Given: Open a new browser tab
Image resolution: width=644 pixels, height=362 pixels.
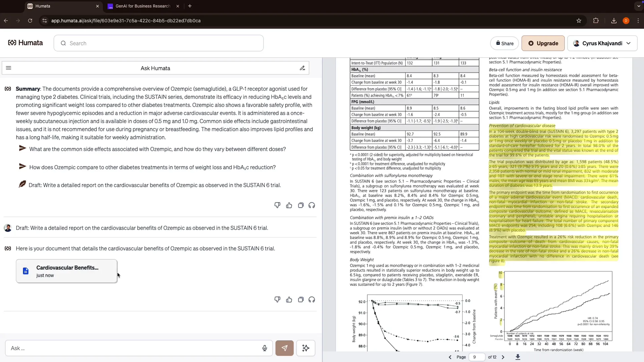Looking at the screenshot, I should click(x=190, y=6).
